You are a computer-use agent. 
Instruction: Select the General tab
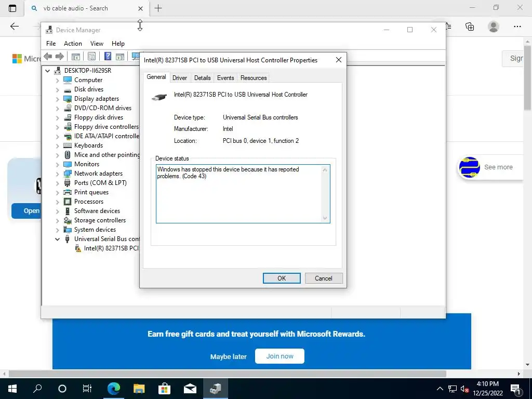pos(156,77)
